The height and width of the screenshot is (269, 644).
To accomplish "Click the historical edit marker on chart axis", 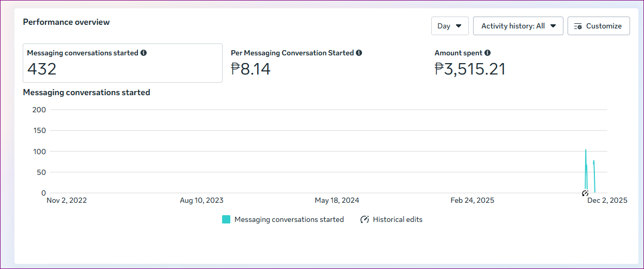I will (x=585, y=193).
